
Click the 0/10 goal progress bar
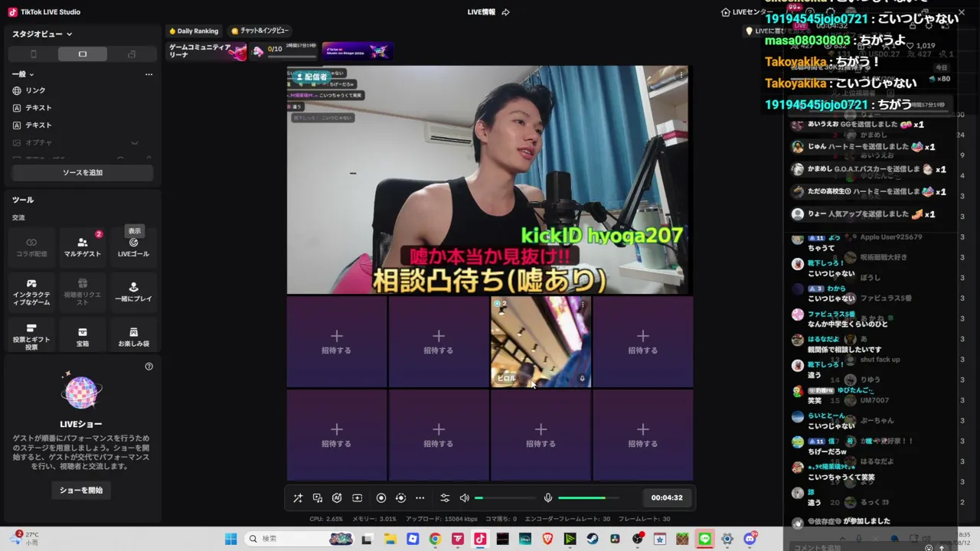(x=285, y=51)
